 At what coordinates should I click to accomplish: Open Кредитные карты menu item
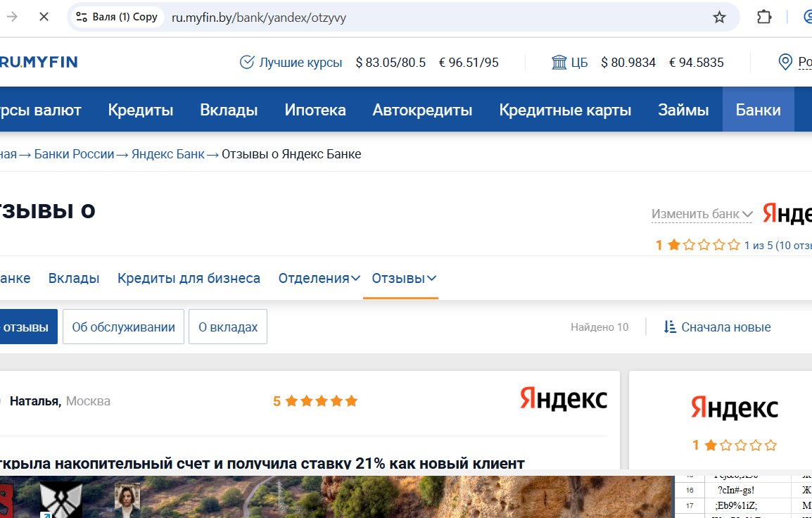[x=565, y=110]
